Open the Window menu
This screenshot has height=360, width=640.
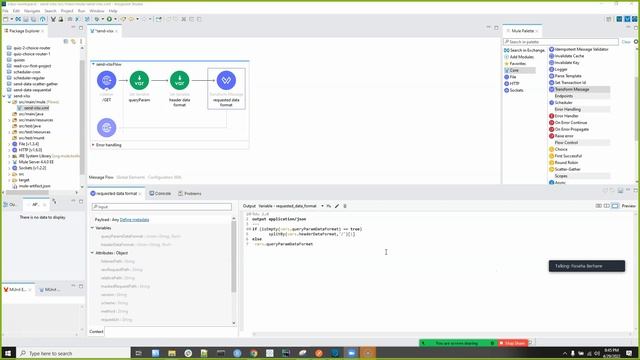(97, 11)
